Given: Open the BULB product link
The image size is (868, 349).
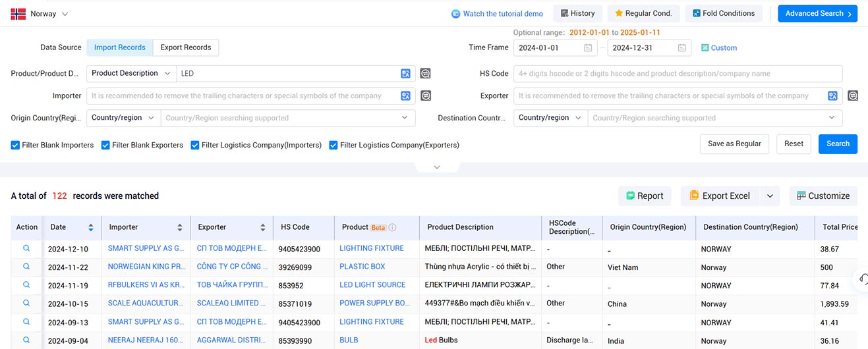Looking at the screenshot, I should tap(349, 340).
